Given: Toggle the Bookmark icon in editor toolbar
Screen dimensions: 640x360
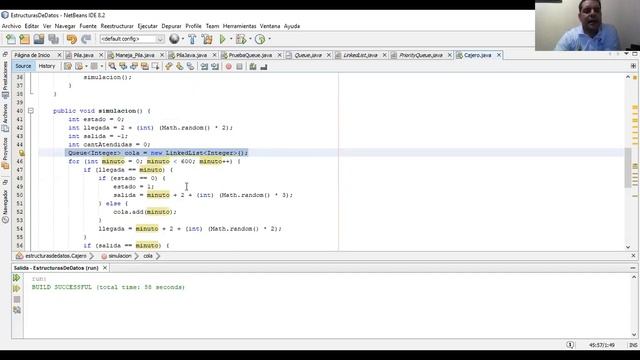Looking at the screenshot, I should click(x=190, y=67).
